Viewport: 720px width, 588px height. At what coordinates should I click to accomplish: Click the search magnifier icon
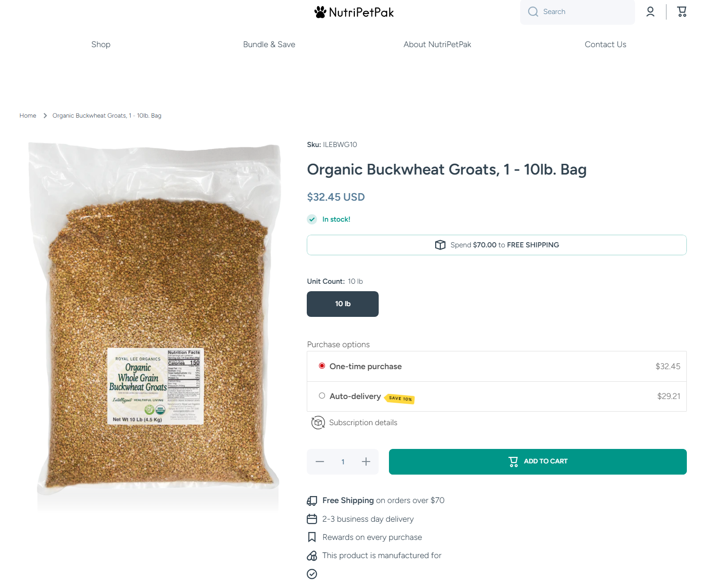tap(533, 12)
